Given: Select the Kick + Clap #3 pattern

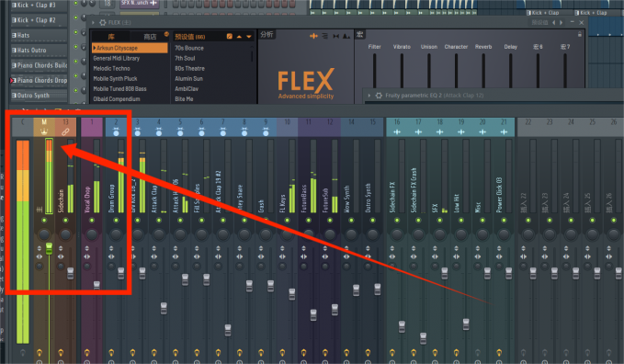Looking at the screenshot, I should point(39,6).
